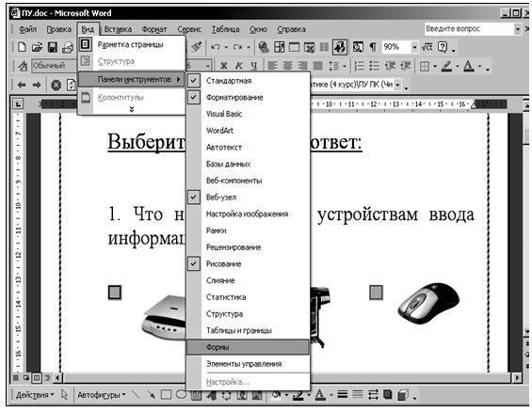The height and width of the screenshot is (412, 532).
Task: Click the Введите вопрос help input field
Action: [469, 29]
